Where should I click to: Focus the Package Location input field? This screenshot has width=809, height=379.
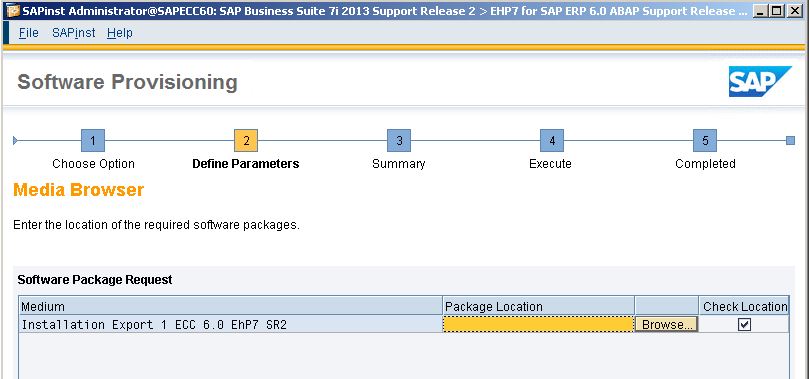(x=538, y=324)
